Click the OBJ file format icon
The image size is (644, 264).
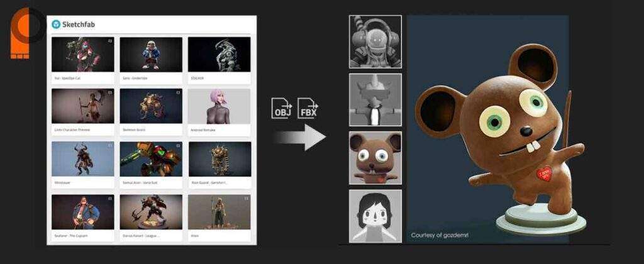coord(281,109)
